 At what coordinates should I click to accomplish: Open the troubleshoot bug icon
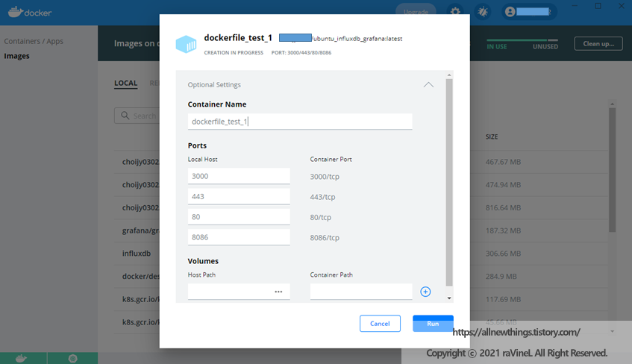[483, 12]
